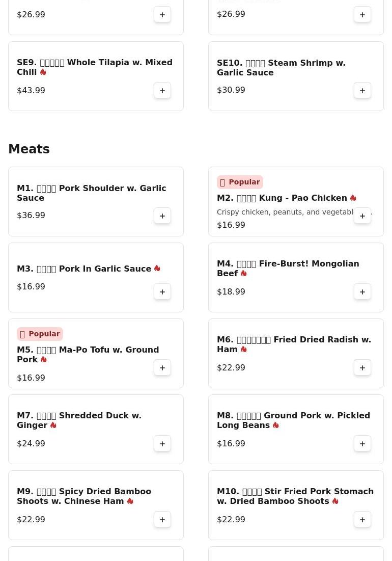Image resolution: width=392 pixels, height=561 pixels.
Task: Click the Kung-Pao Chicken description text
Action: point(285,212)
